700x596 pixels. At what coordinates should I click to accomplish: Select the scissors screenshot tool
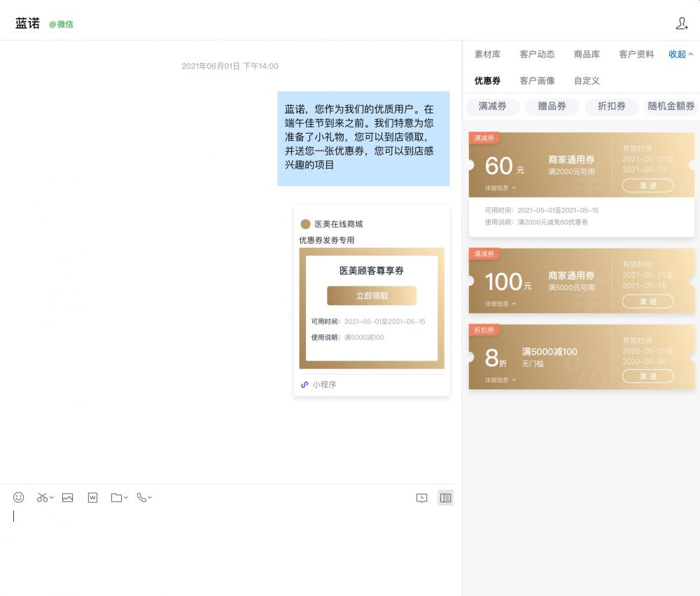pos(42,497)
